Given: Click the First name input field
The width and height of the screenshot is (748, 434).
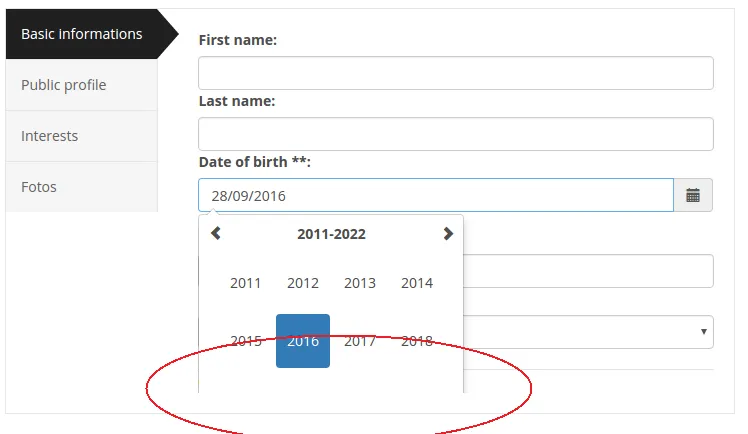Looking at the screenshot, I should pyautogui.click(x=455, y=73).
